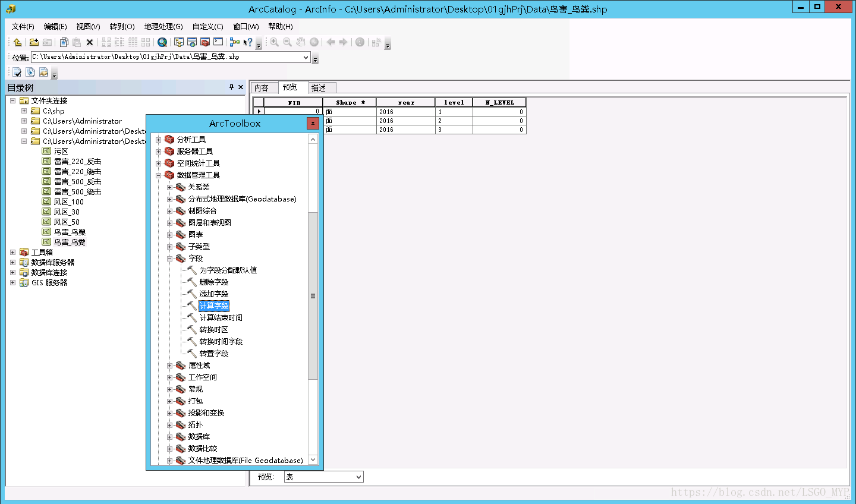856x504 pixels.
Task: Expand the C:\shp folder node
Action: point(24,111)
